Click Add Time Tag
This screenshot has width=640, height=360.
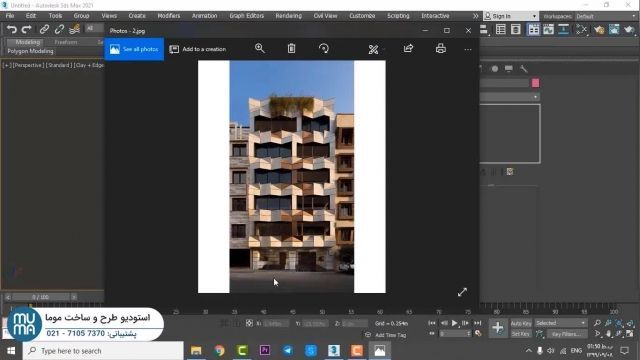[391, 335]
